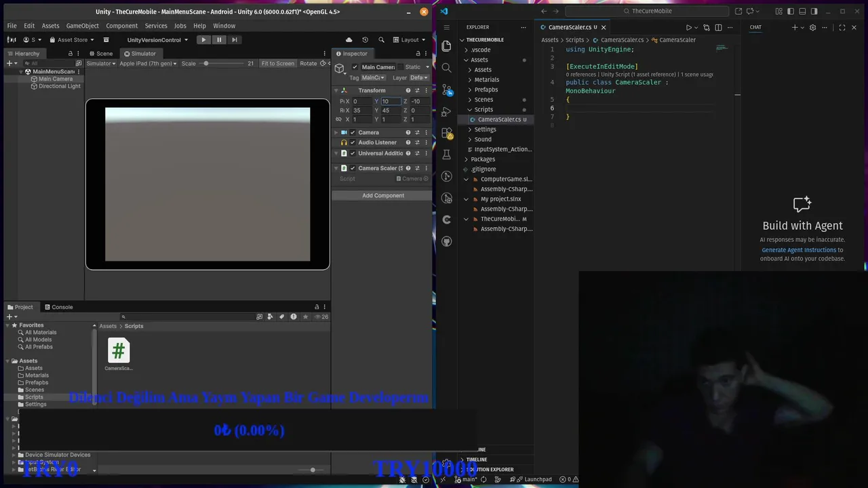Open Unity cloud services icon
Screen dimensions: 868x488
[349, 40]
